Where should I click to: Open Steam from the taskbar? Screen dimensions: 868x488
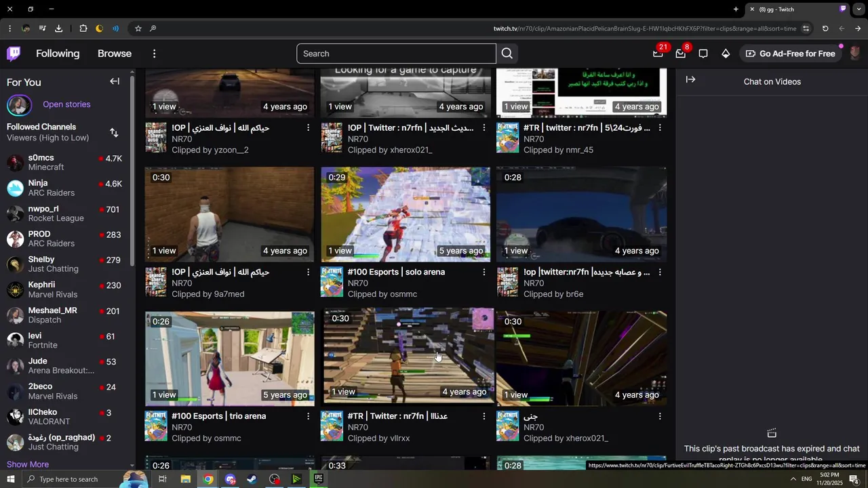[x=252, y=479]
